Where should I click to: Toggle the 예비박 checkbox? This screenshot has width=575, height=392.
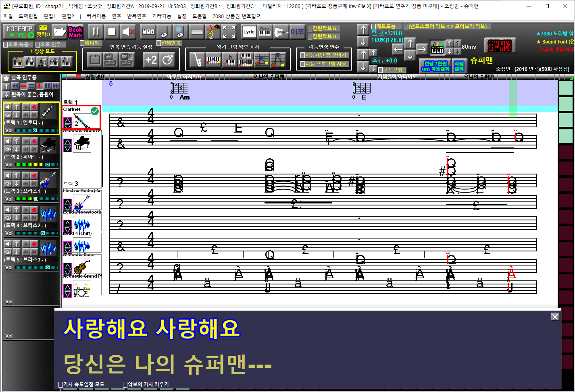(x=82, y=43)
